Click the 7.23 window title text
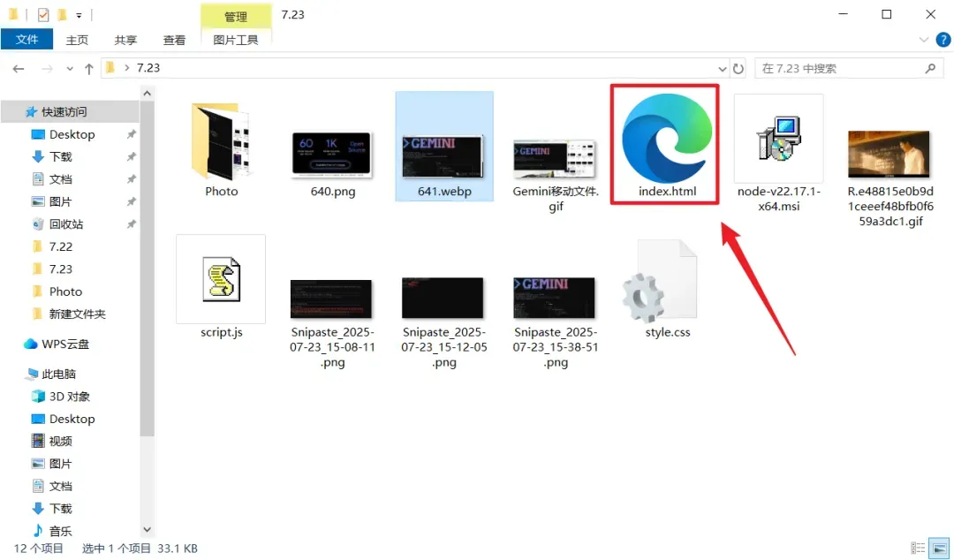 pos(292,15)
